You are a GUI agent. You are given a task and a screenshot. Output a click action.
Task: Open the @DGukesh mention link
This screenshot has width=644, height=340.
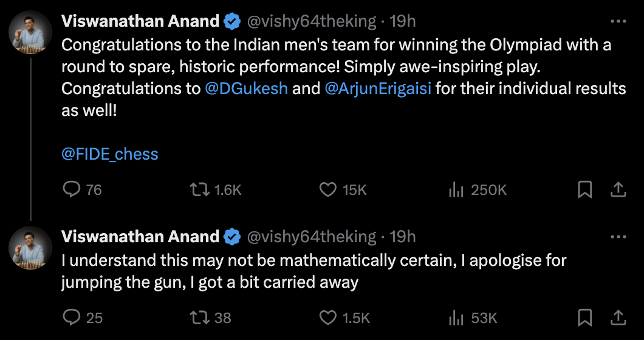246,89
